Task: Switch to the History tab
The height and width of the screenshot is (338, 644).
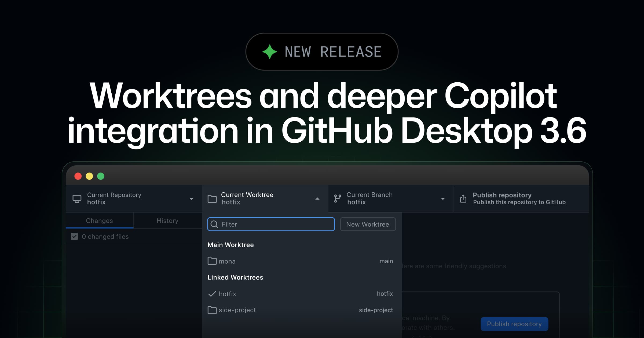Action: click(x=167, y=221)
